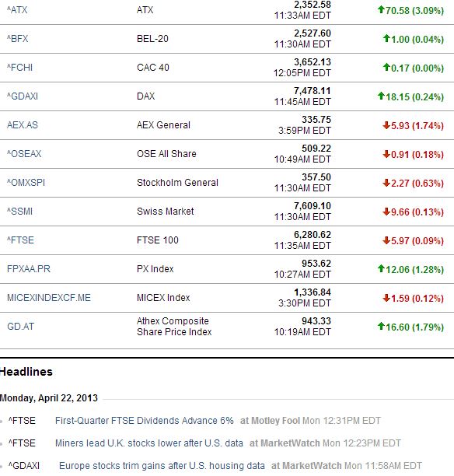The height and width of the screenshot is (476, 454).
Task: Open the ^ATX symbol link
Action: pos(17,10)
